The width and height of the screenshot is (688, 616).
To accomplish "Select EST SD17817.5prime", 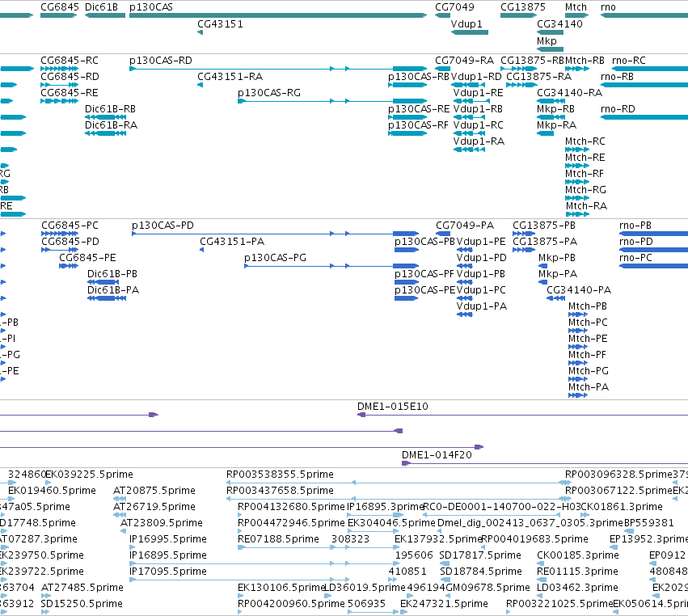I will pyautogui.click(x=480, y=555).
